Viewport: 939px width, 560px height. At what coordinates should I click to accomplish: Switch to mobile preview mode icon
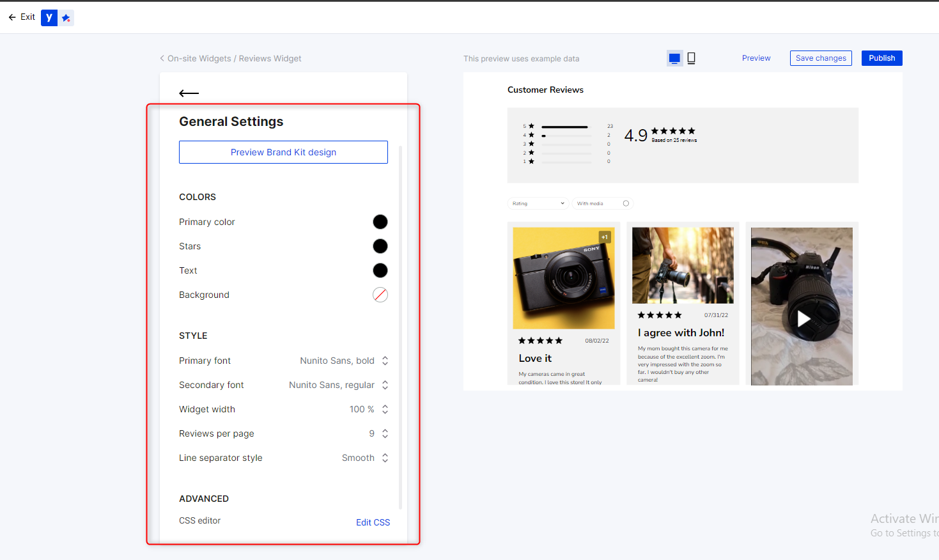point(691,58)
